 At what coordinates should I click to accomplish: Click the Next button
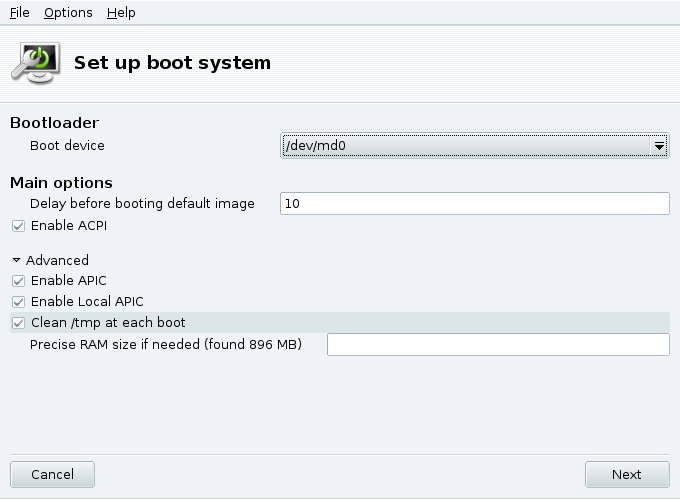(627, 474)
